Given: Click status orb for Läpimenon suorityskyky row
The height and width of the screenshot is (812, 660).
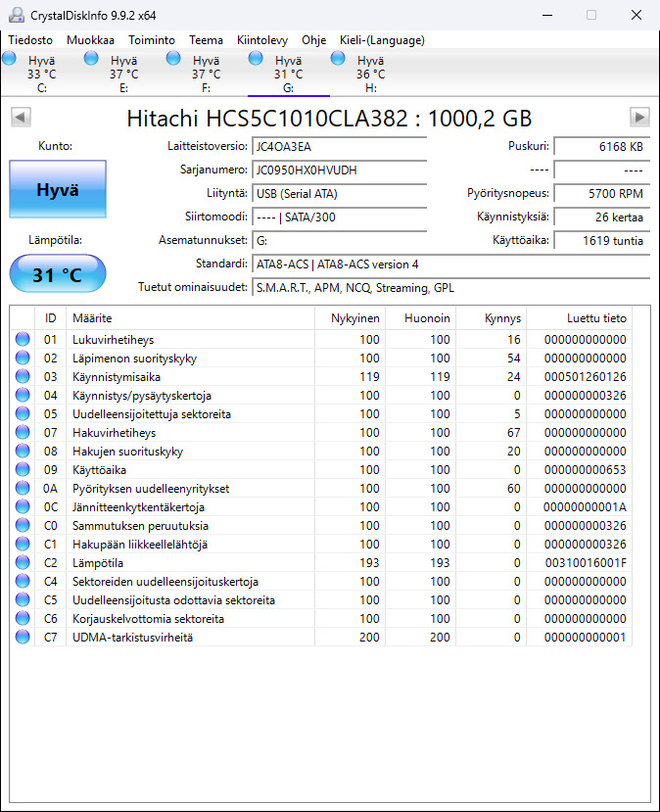Looking at the screenshot, I should coord(23,358).
